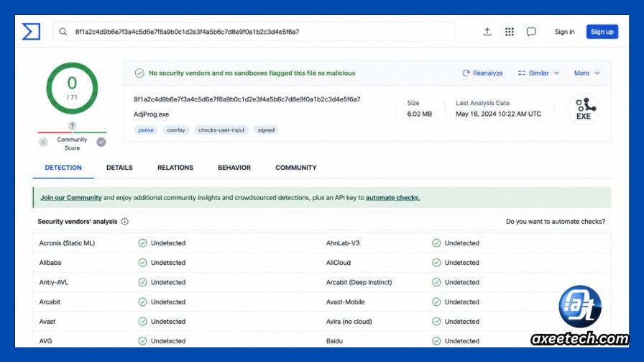Click the Avast undetected check icon

click(142, 321)
